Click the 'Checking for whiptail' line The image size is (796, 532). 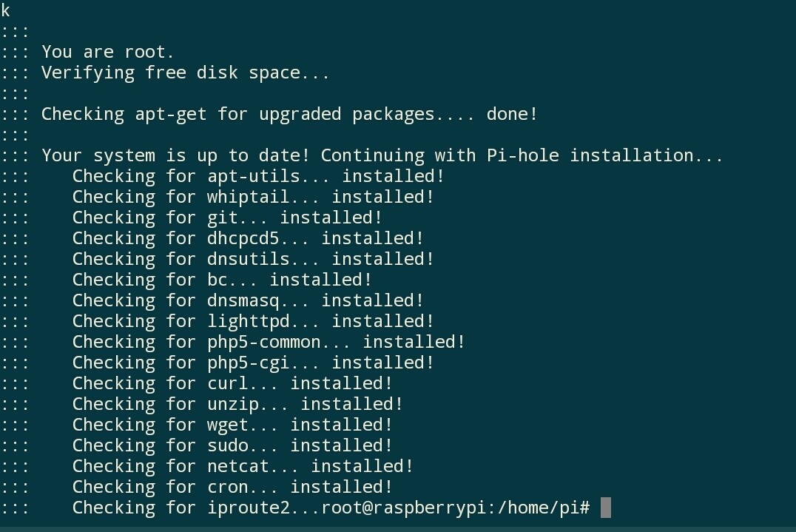coord(253,197)
